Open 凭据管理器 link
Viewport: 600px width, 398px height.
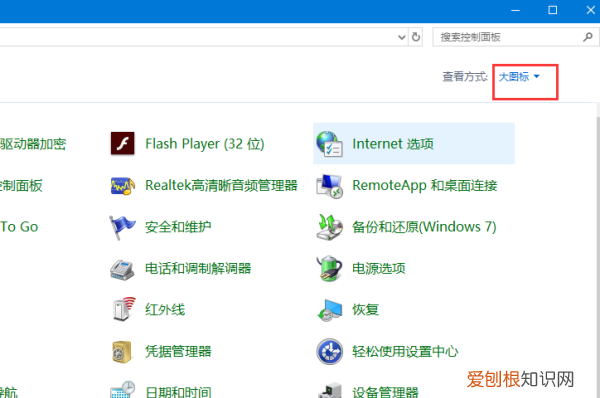pyautogui.click(x=178, y=351)
